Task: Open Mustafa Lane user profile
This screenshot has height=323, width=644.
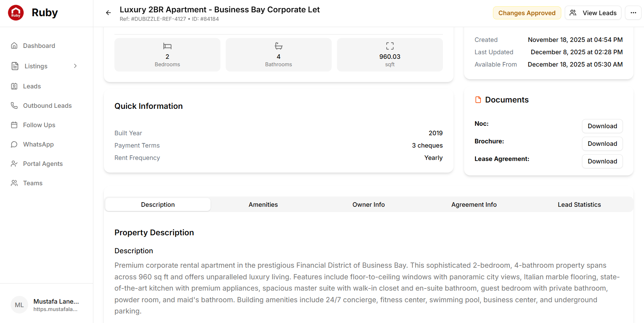Action: coord(46,305)
